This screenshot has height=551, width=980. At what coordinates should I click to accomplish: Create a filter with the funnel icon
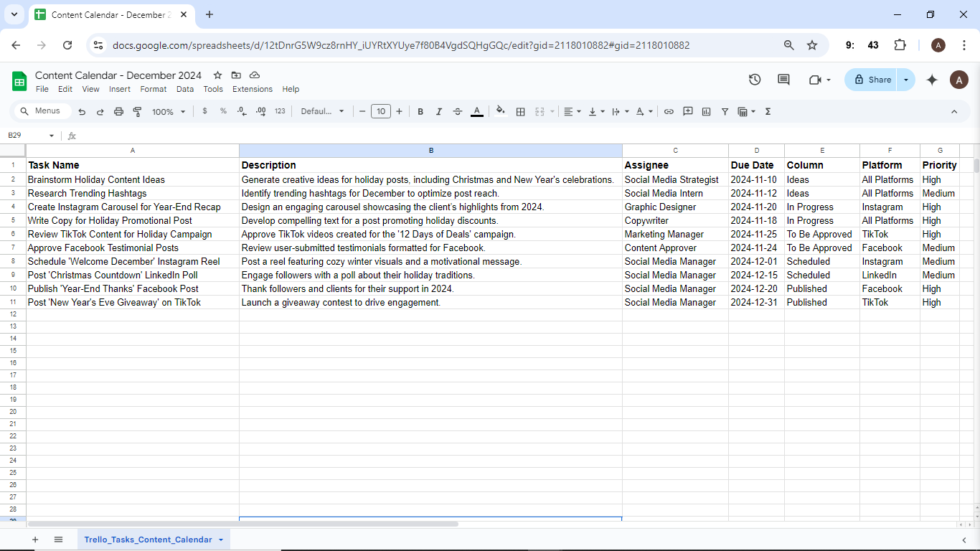click(x=725, y=111)
